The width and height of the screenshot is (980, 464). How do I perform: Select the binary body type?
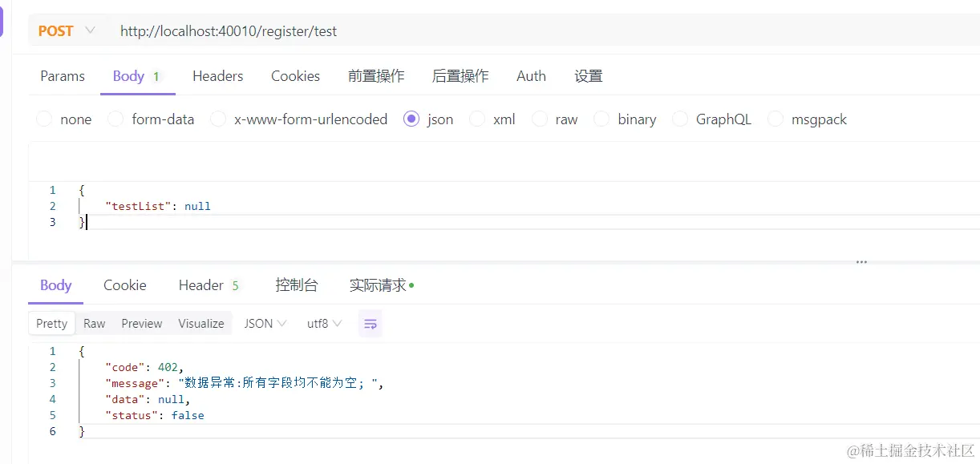[x=626, y=119]
